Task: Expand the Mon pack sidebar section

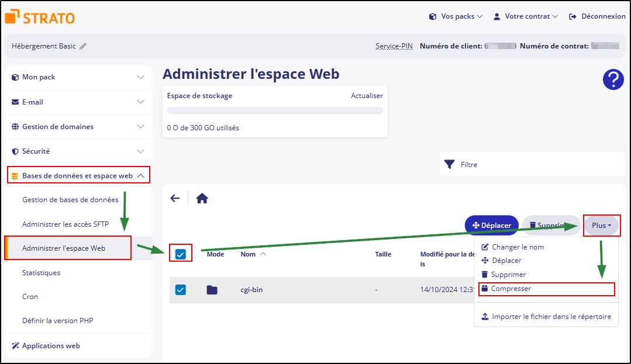Action: click(77, 77)
